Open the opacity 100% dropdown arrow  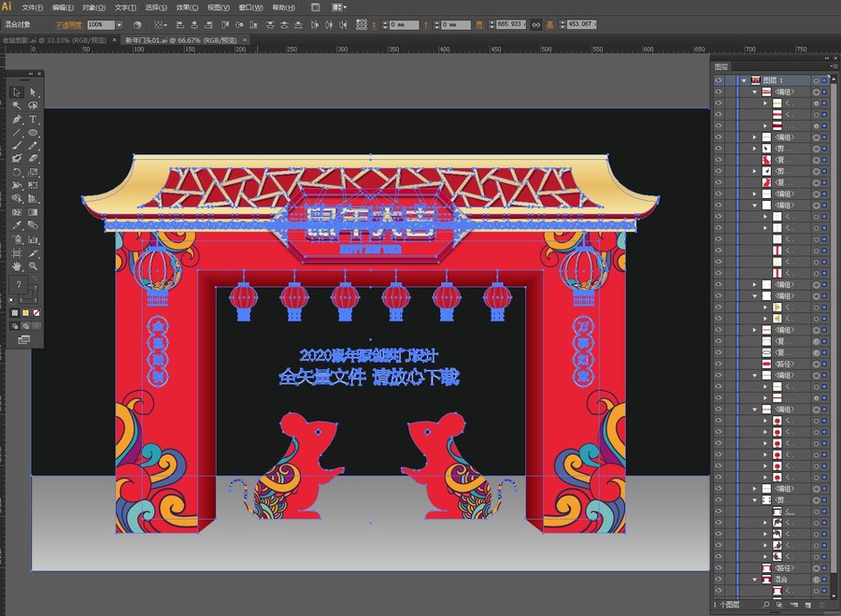tap(119, 24)
